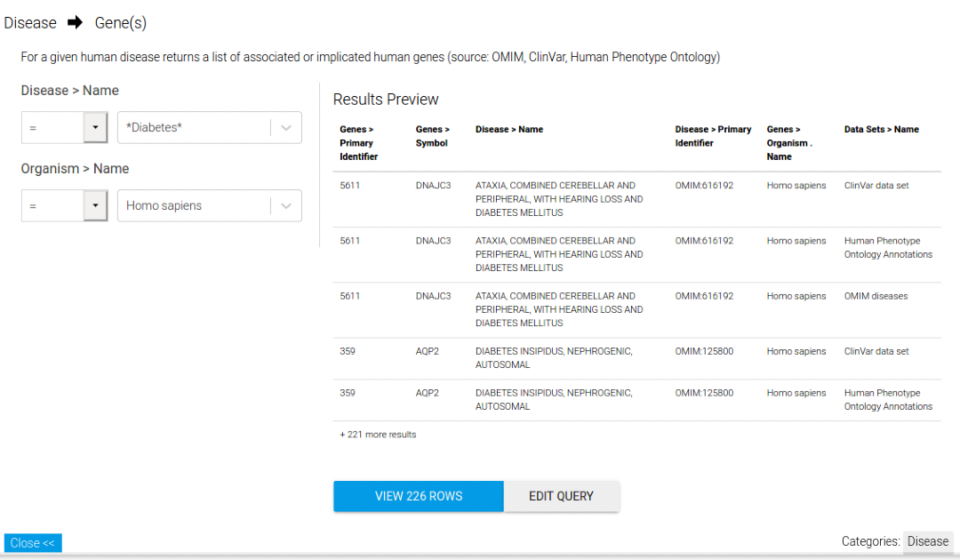Click the Genes > Symbol column header
Image resolution: width=960 pixels, height=560 pixels.
[x=433, y=136]
